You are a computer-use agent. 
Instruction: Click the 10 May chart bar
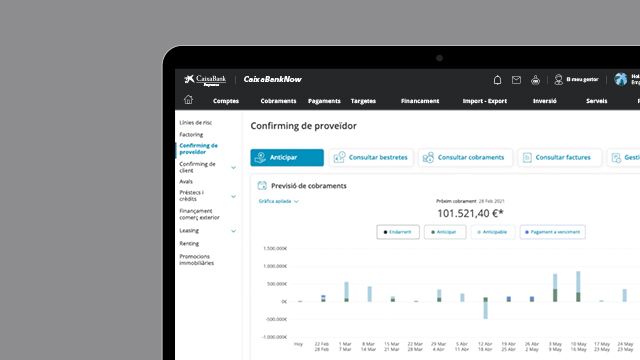coord(578,287)
